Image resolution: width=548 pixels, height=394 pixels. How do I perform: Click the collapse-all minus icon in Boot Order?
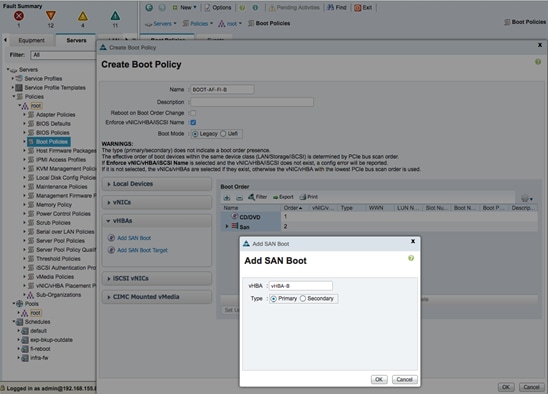coord(239,198)
